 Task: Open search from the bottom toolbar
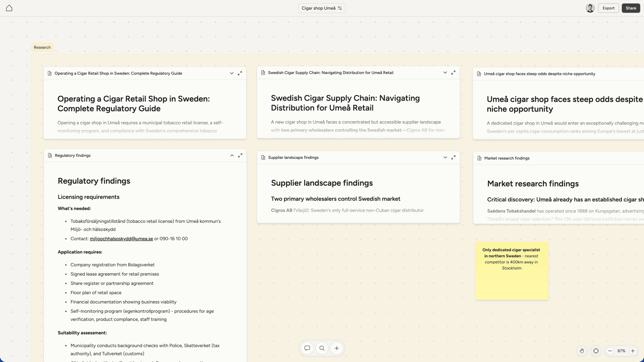(322, 348)
